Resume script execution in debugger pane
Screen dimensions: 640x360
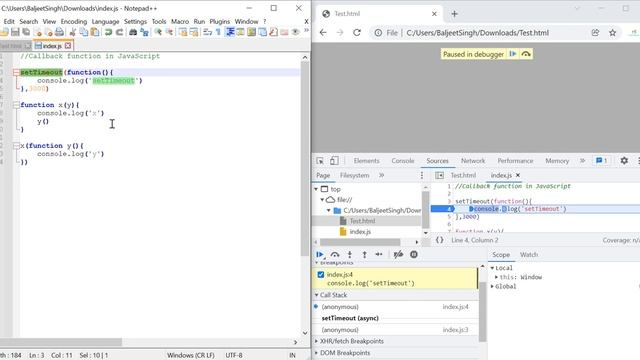[320, 254]
